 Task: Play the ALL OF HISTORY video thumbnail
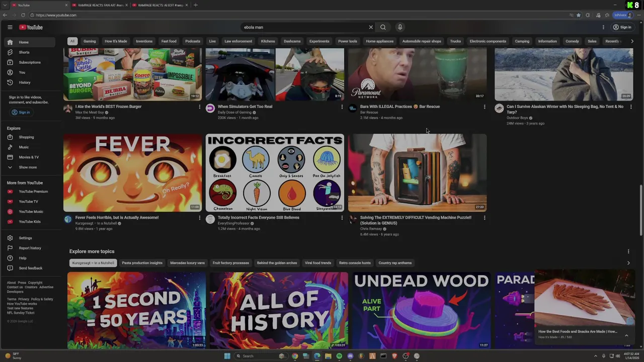(x=279, y=310)
